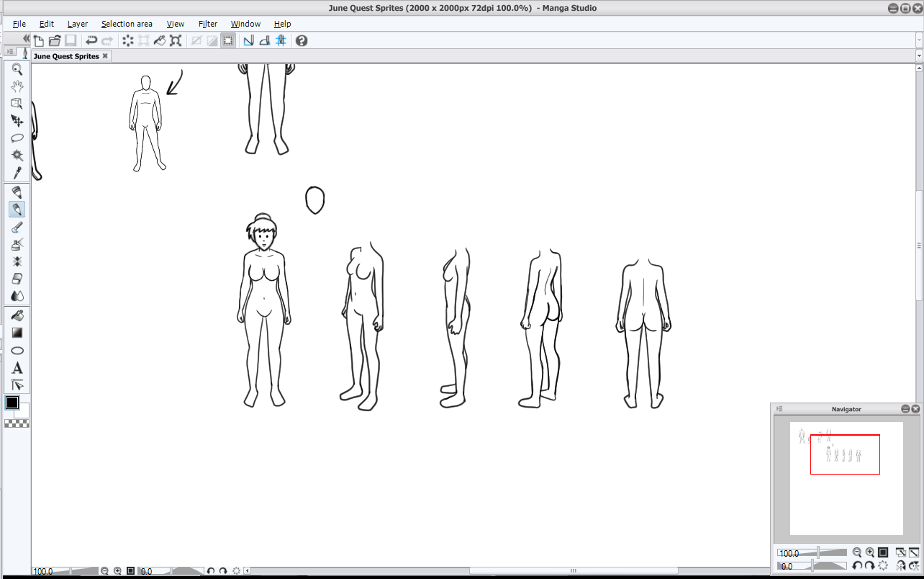This screenshot has width=924, height=579.
Task: Open the Help question mark button
Action: point(302,41)
